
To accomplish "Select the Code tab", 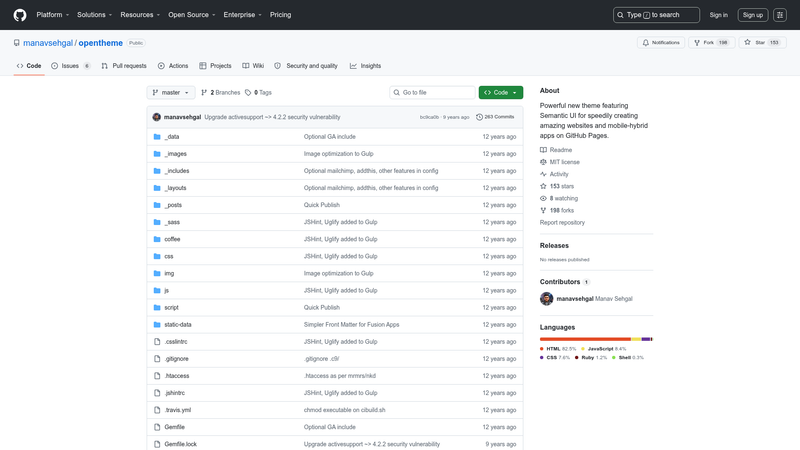I will pyautogui.click(x=29, y=66).
